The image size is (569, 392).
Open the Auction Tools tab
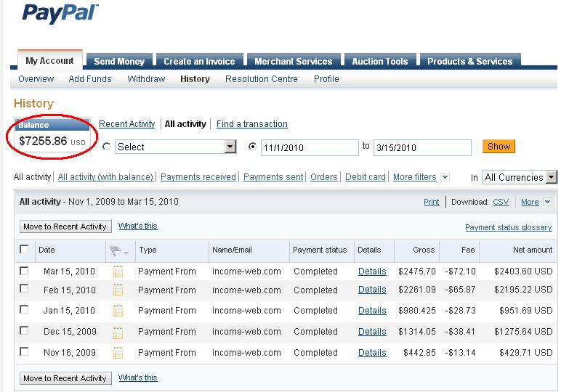380,61
